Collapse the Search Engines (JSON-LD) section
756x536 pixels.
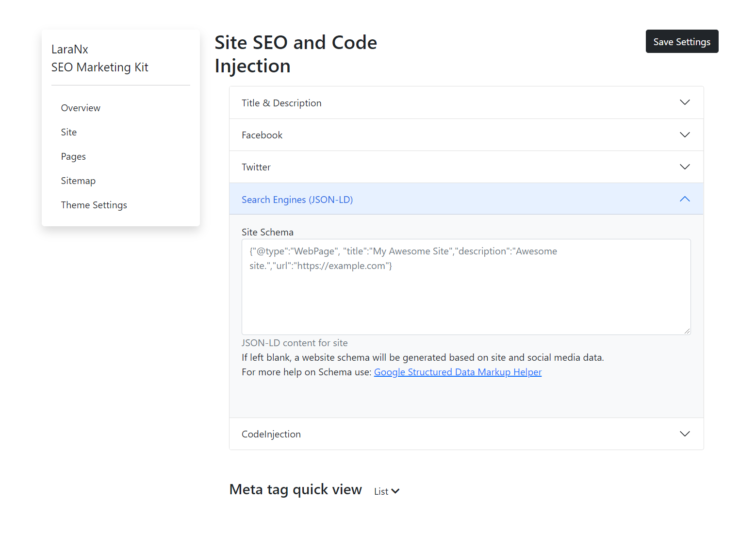tap(297, 200)
